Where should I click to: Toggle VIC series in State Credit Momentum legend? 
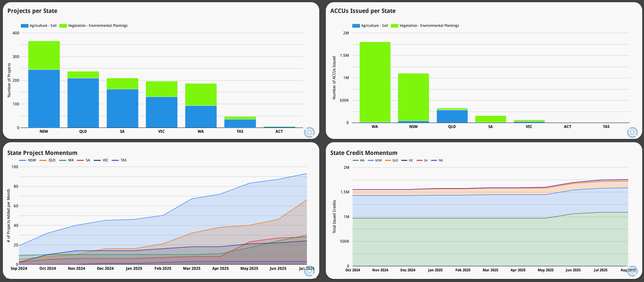tap(407, 160)
